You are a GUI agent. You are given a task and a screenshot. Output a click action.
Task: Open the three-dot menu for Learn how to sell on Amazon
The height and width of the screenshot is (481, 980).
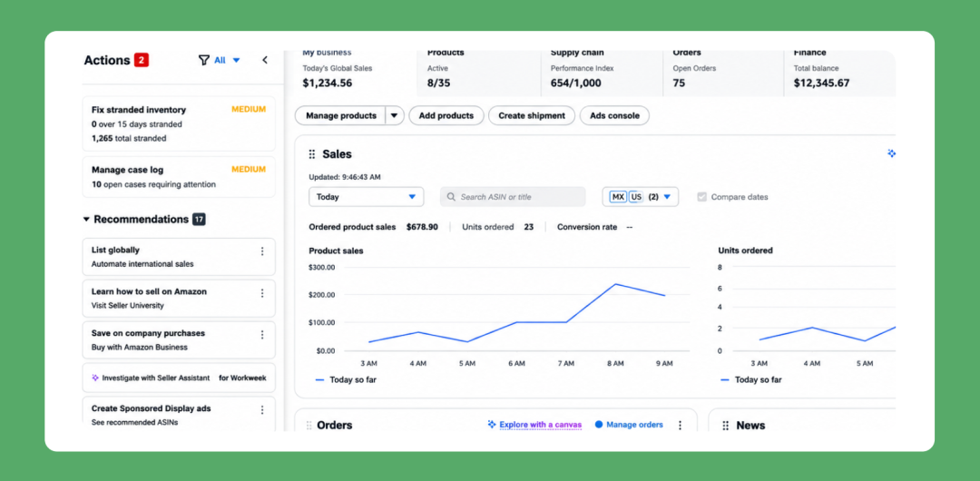262,293
